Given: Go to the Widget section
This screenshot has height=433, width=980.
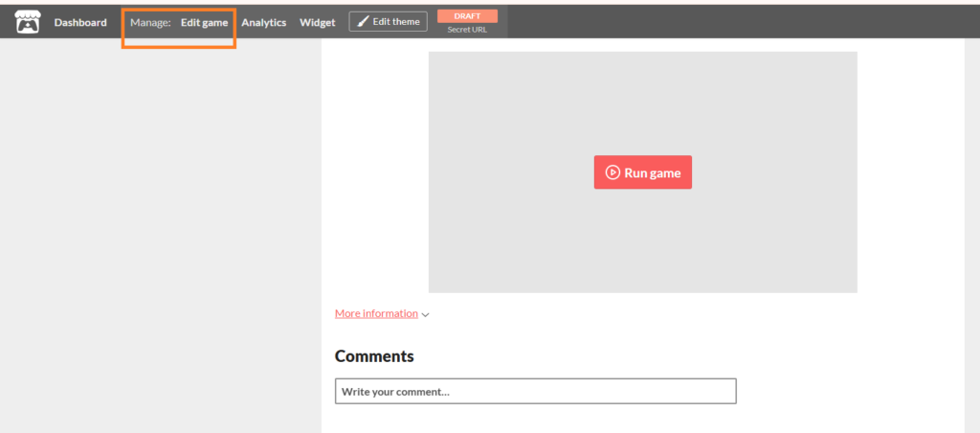Looking at the screenshot, I should [x=317, y=22].
